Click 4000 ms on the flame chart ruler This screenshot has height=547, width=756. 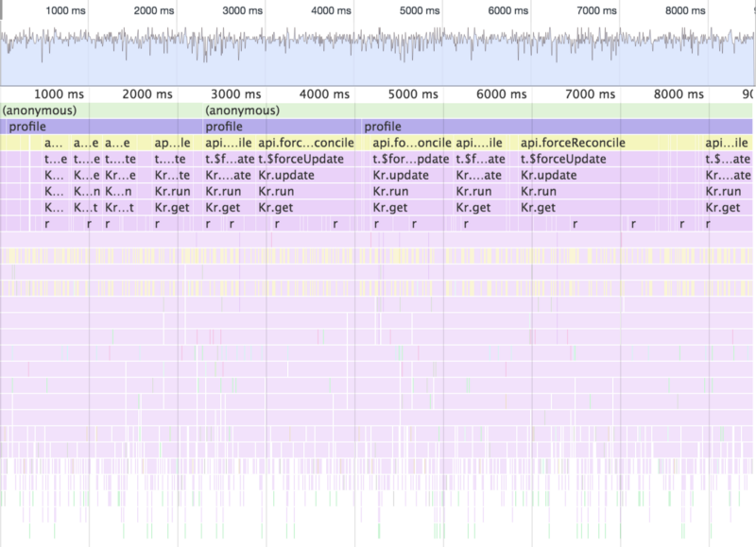tap(324, 94)
